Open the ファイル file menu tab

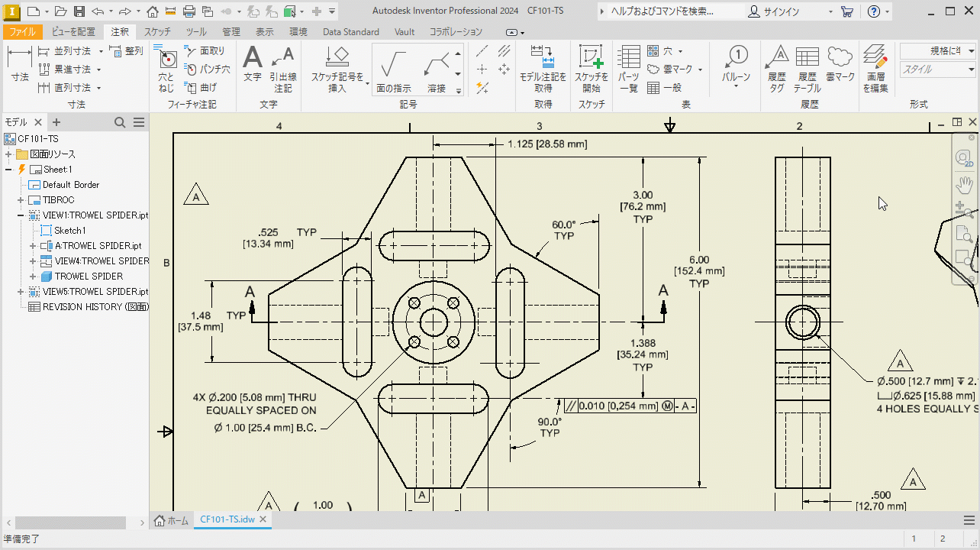21,32
